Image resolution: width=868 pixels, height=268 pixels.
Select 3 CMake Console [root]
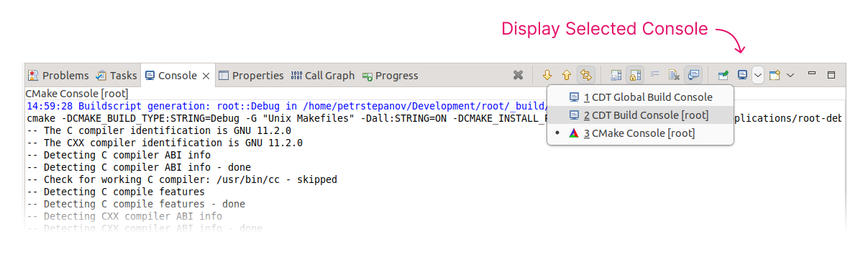coord(640,133)
